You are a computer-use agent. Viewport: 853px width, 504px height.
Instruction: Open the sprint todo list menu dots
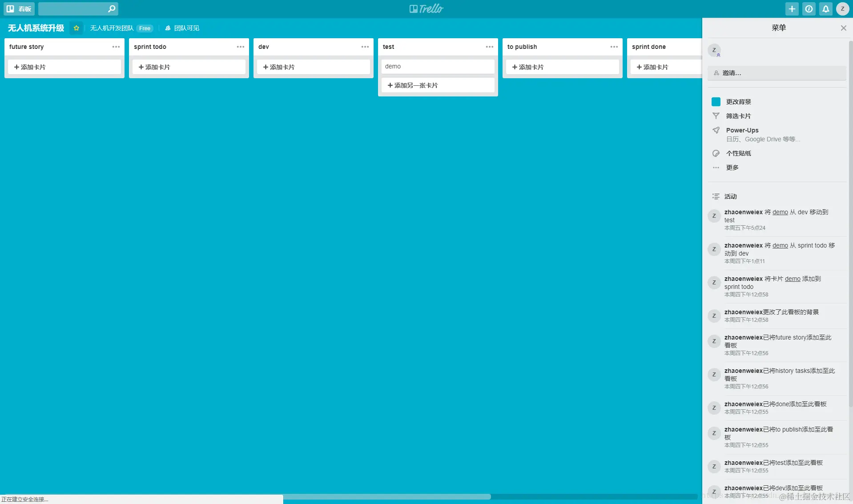coord(241,47)
